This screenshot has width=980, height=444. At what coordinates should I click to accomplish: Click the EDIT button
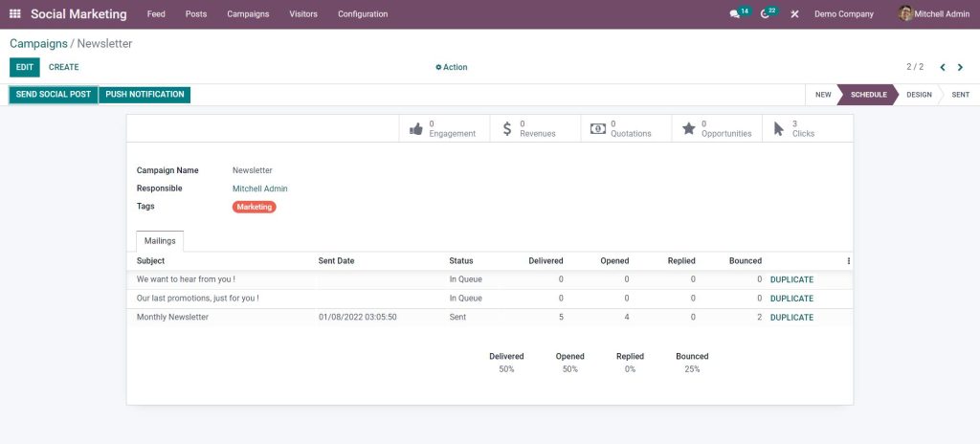[24, 67]
